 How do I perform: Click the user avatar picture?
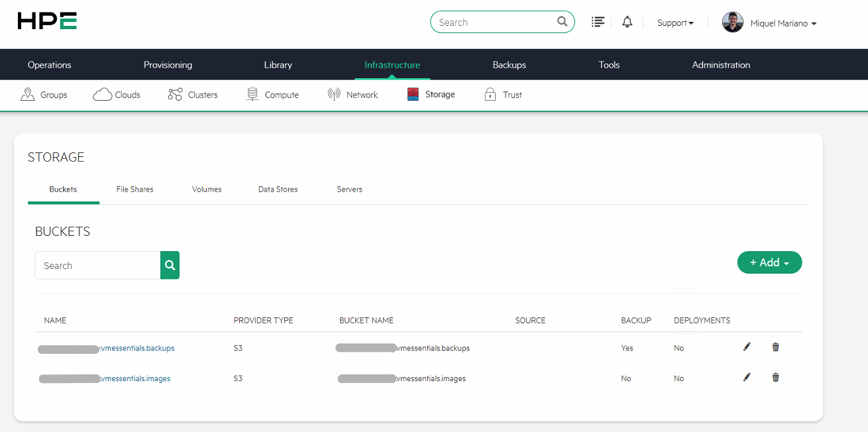(x=732, y=23)
